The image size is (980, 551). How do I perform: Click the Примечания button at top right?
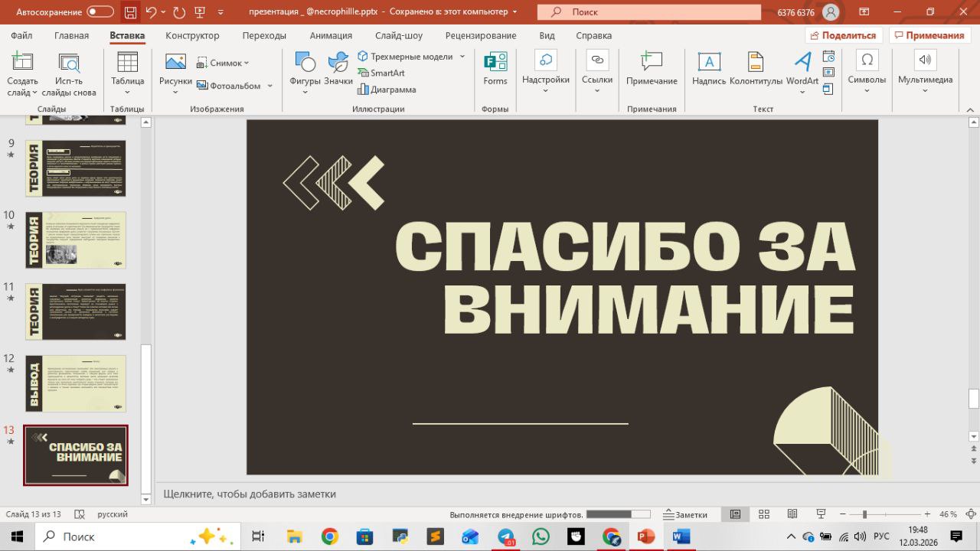click(x=929, y=35)
